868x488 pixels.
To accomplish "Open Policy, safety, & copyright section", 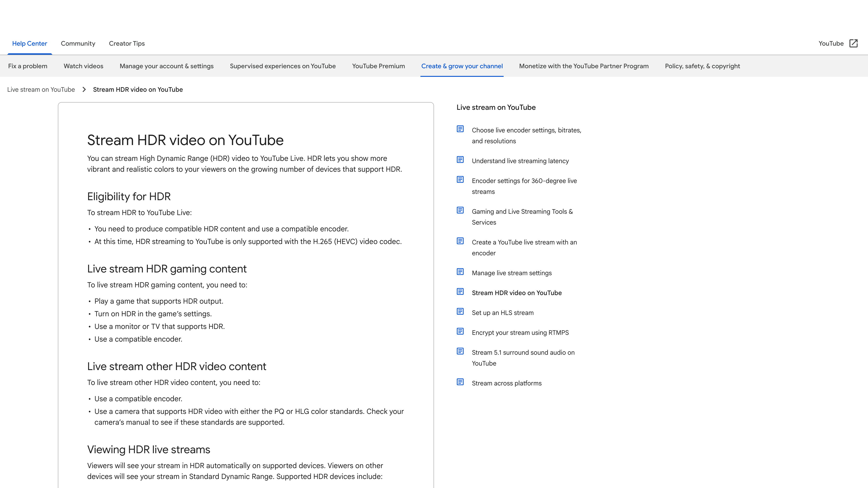I will [702, 66].
